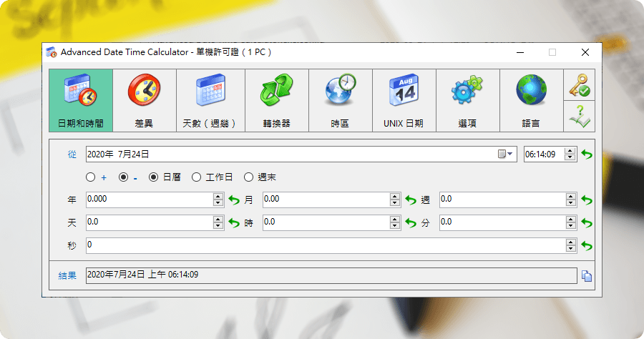This screenshot has height=339, width=644.
Task: Switch to the 差異 tab
Action: click(144, 101)
